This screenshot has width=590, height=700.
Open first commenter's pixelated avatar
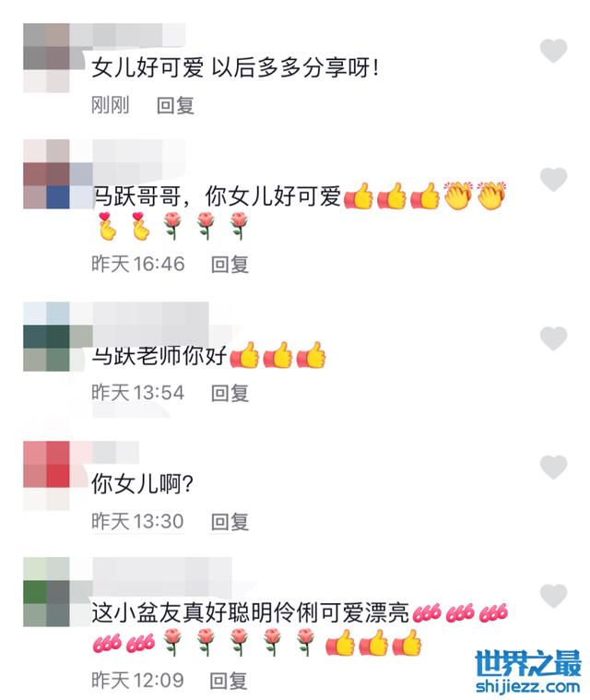coord(46,58)
